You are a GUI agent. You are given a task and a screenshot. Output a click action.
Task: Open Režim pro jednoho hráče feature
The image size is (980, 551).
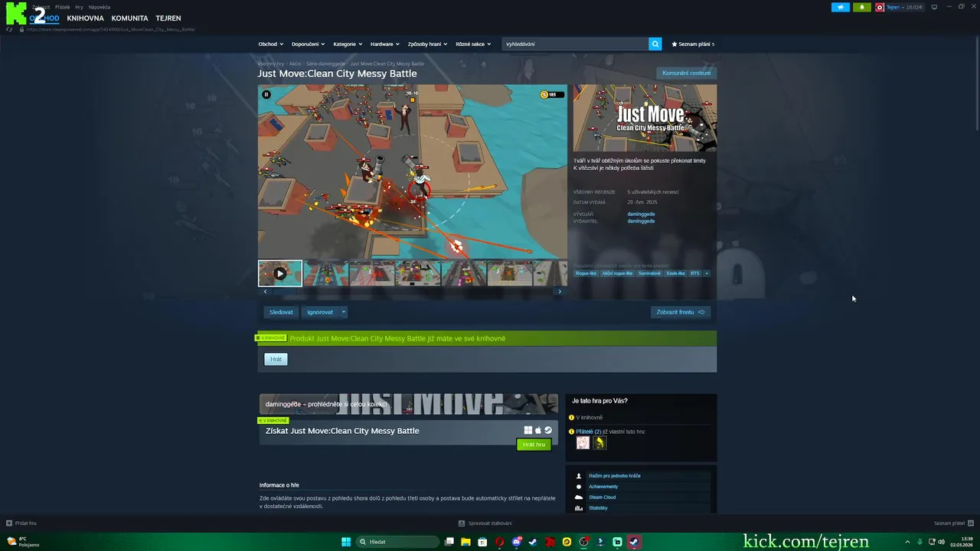point(614,476)
